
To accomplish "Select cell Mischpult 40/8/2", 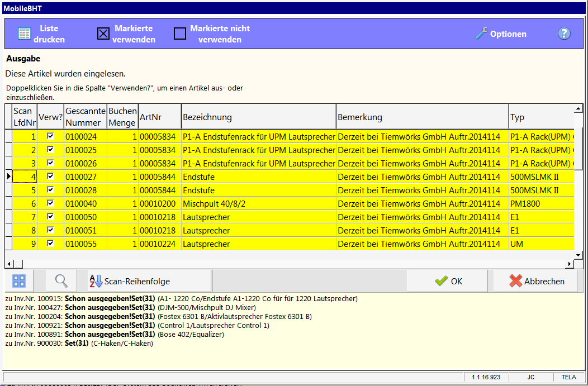I will [x=259, y=203].
